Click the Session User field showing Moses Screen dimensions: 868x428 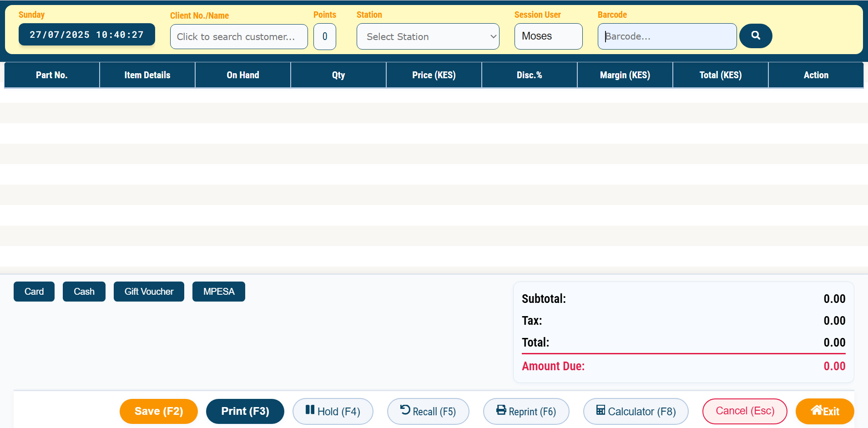pos(548,36)
